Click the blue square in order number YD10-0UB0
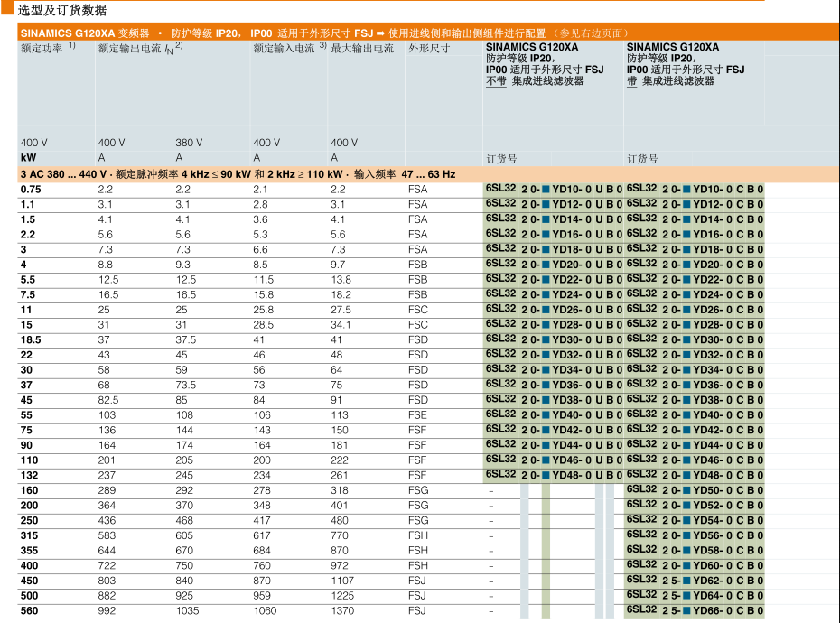Viewport: 840px width, 623px height. coord(546,190)
